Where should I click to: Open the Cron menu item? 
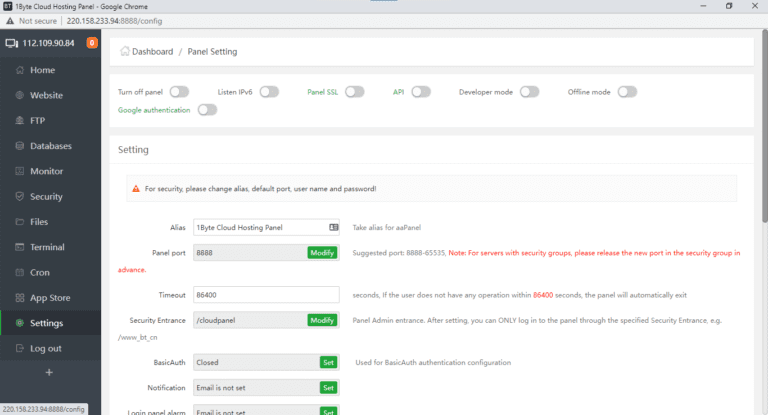coord(40,272)
